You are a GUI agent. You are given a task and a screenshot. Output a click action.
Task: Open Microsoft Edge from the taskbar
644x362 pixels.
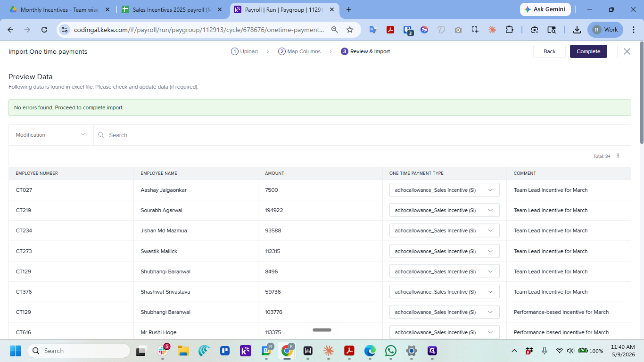370,351
